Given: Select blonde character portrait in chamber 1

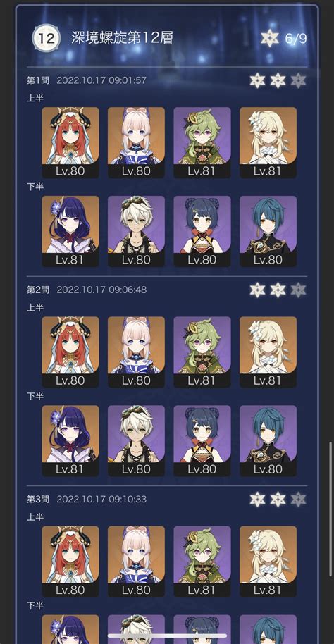Looking at the screenshot, I should pos(268,142).
